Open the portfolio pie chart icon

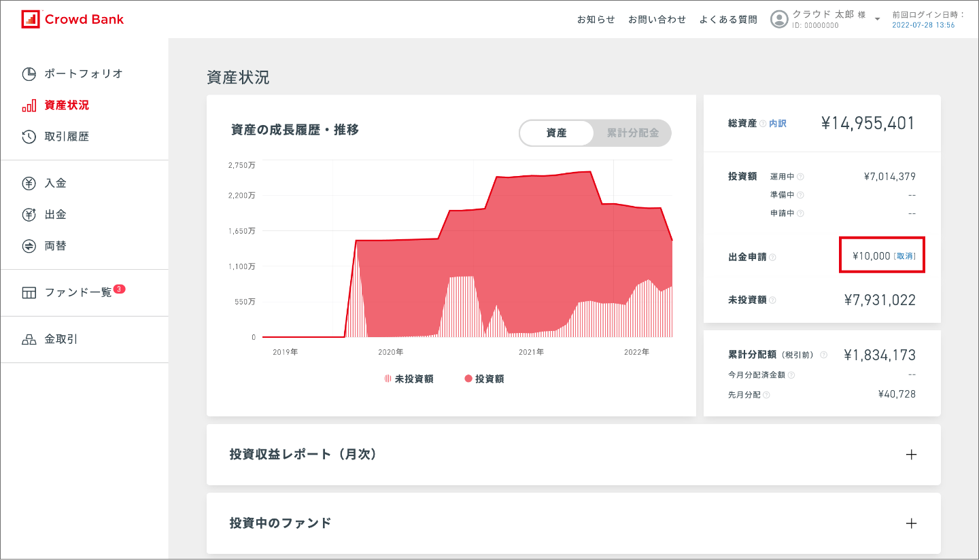pyautogui.click(x=29, y=73)
